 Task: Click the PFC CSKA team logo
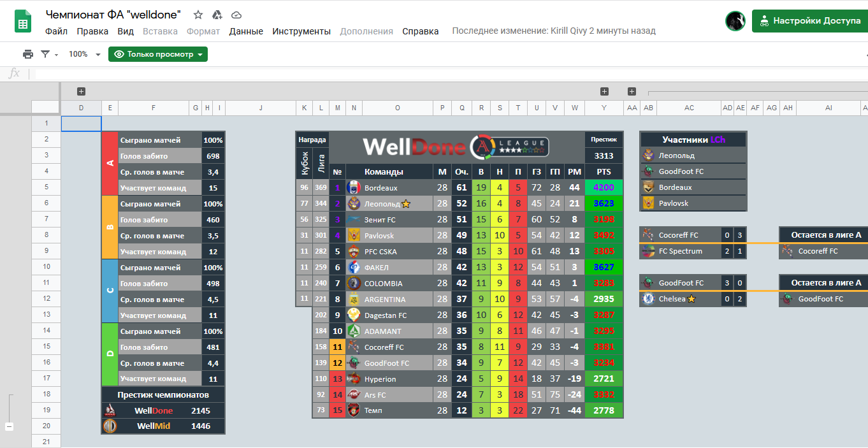(353, 252)
